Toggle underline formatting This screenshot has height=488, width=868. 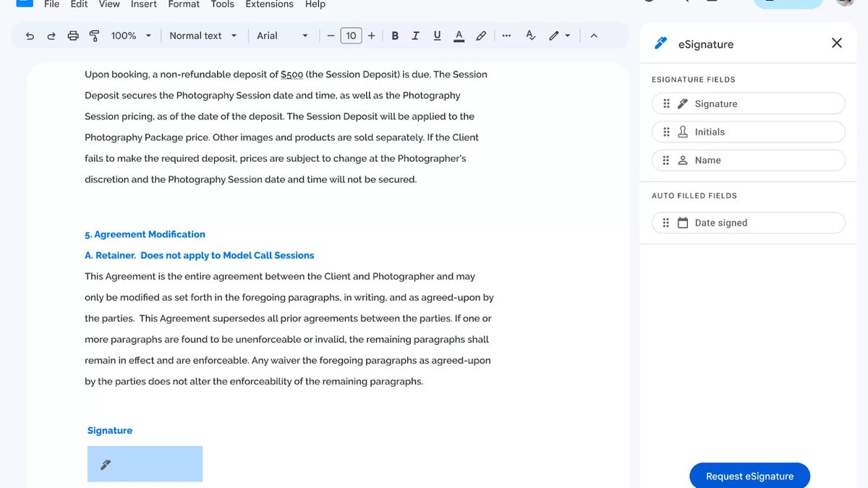tap(437, 35)
